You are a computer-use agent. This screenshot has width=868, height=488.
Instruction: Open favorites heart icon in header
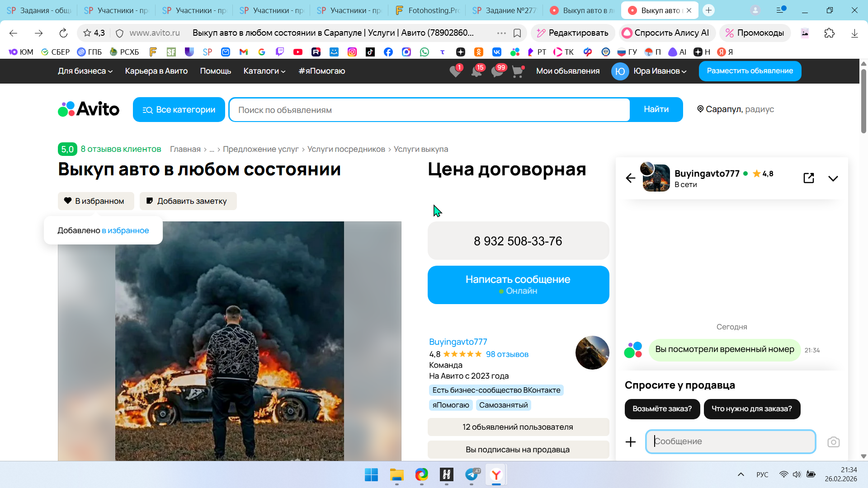pos(455,71)
